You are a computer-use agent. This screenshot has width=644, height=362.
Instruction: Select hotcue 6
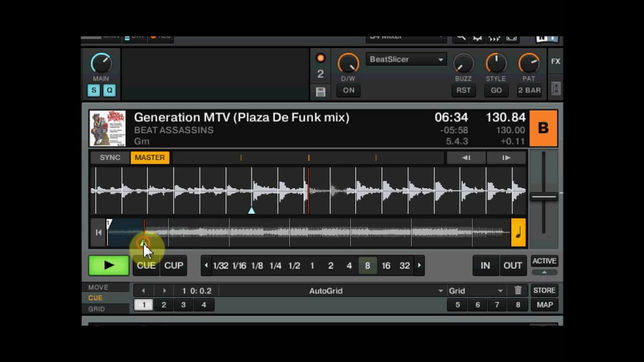tap(477, 305)
